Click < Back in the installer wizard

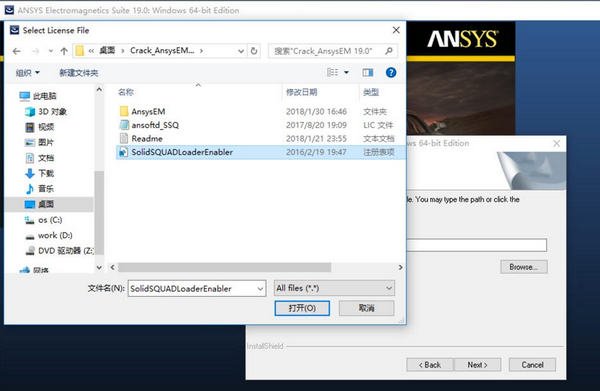(430, 365)
